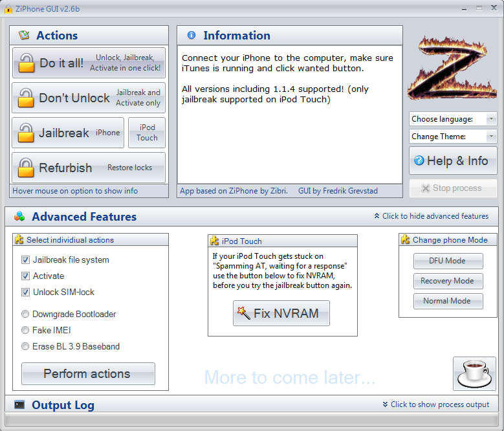The width and height of the screenshot is (504, 431).
Task: Click the question mark icon on Help & Info
Action: 419,160
